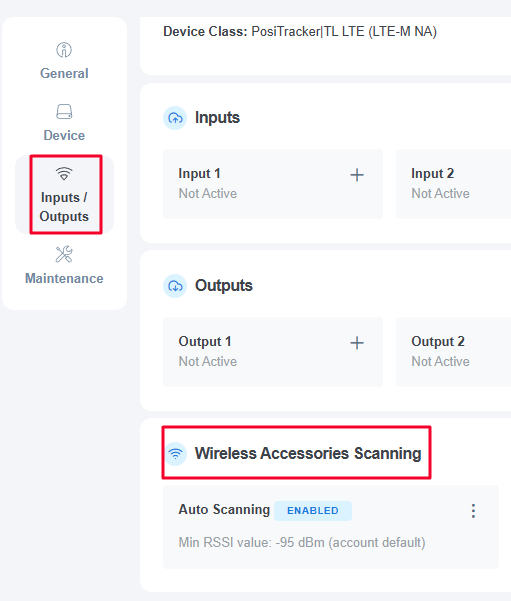
Task: Select the Inputs / Outputs wifi icon
Action: [64, 174]
